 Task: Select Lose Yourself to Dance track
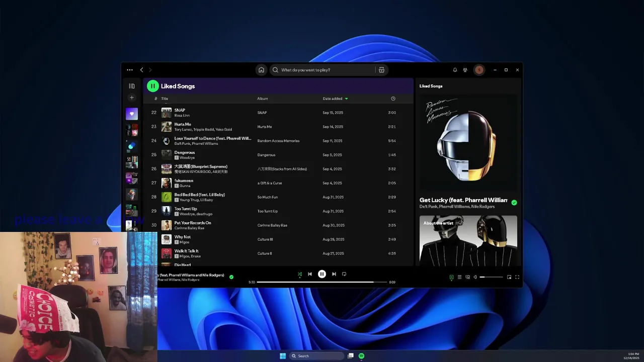[x=279, y=141]
